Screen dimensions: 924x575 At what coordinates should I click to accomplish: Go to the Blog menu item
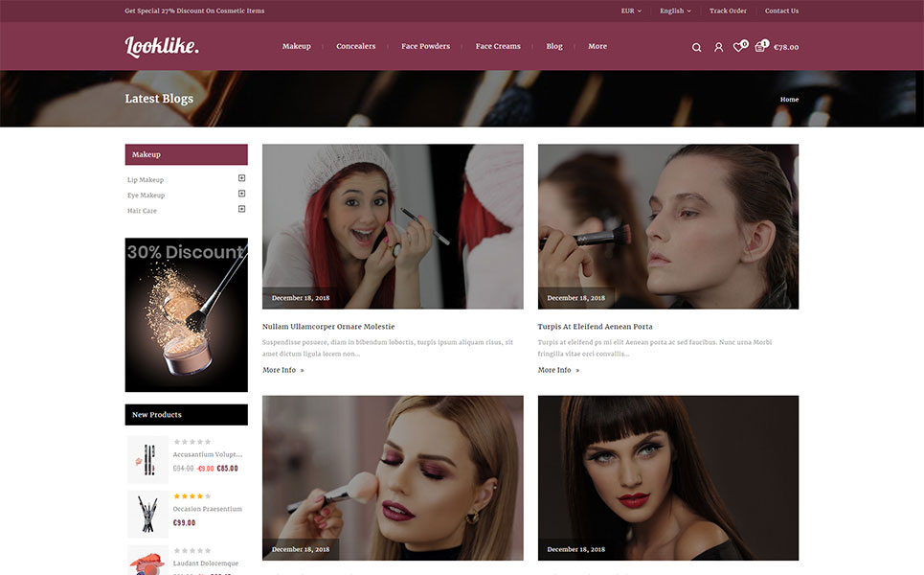pos(554,46)
